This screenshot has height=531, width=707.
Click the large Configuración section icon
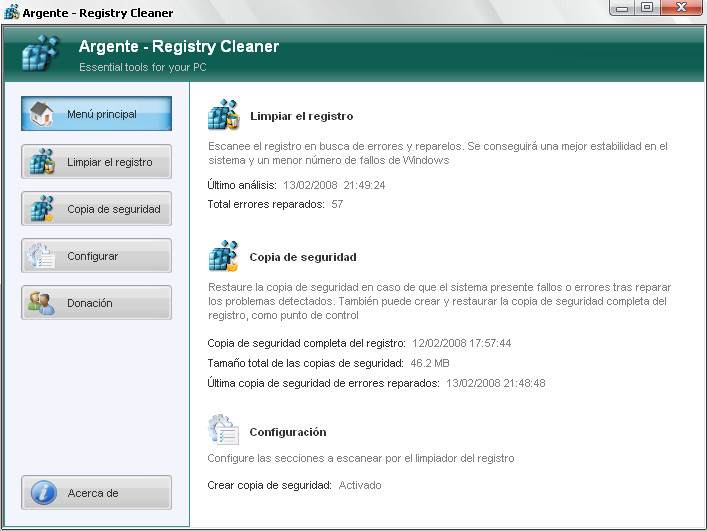[223, 430]
